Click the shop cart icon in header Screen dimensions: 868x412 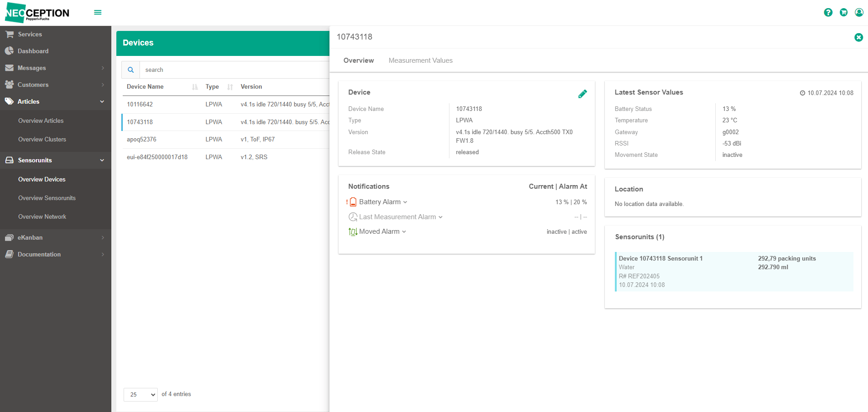[843, 12]
